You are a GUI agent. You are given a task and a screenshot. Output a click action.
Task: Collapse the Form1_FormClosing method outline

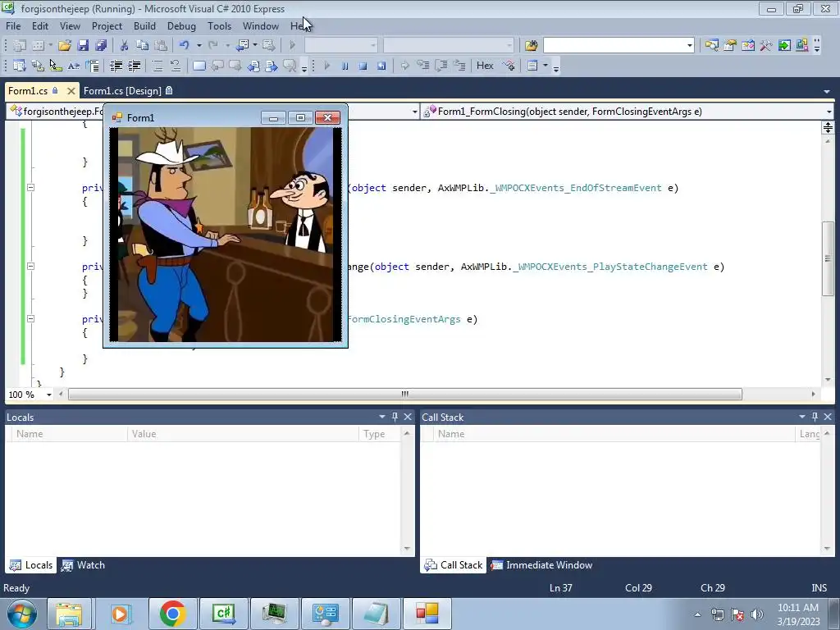[30, 319]
